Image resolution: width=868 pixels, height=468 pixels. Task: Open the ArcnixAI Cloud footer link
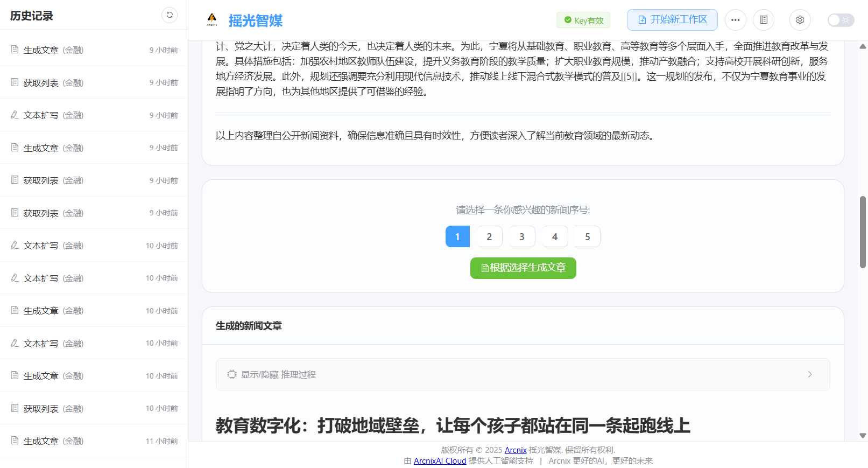(x=440, y=461)
